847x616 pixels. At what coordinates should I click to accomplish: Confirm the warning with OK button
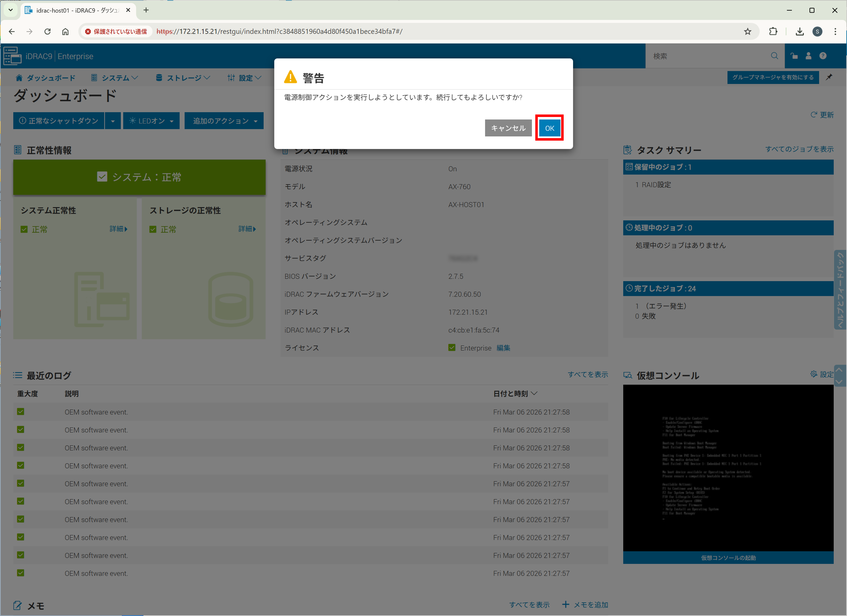click(549, 128)
